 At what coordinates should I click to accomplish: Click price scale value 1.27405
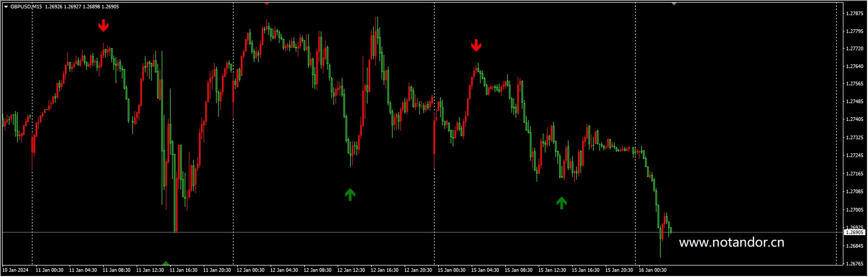point(854,119)
